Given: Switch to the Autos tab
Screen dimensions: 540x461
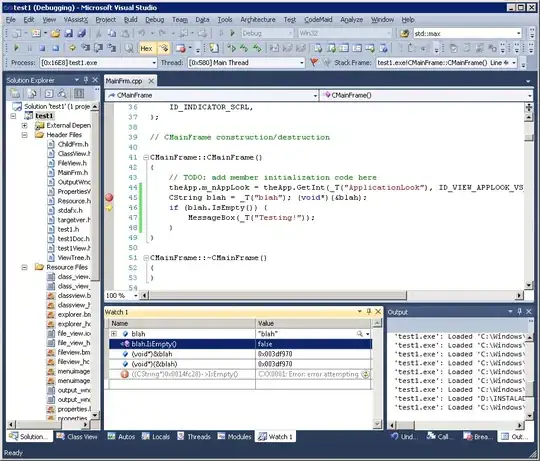Looking at the screenshot, I should point(121,437).
